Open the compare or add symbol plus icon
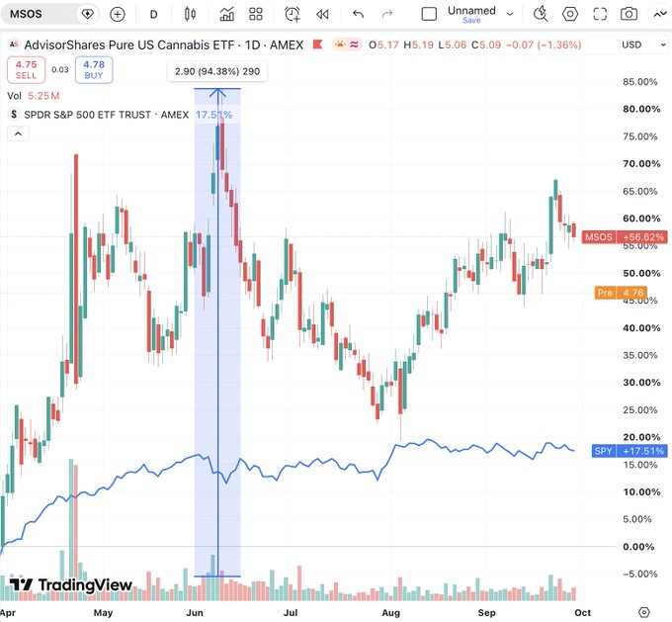This screenshot has height=622, width=672. [117, 14]
